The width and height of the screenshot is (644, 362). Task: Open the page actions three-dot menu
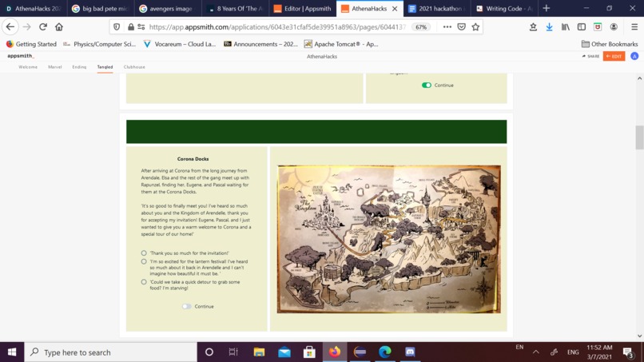click(447, 27)
